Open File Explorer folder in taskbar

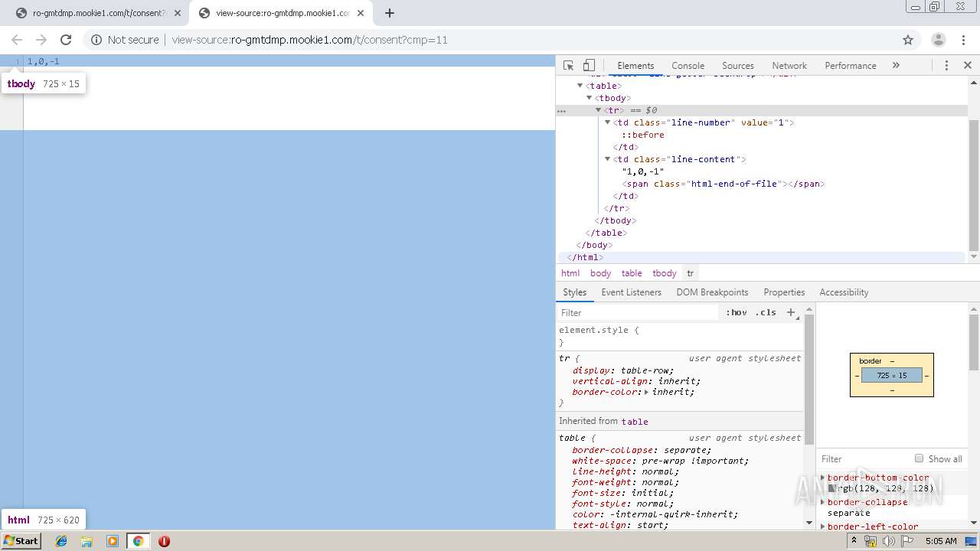[x=87, y=541]
